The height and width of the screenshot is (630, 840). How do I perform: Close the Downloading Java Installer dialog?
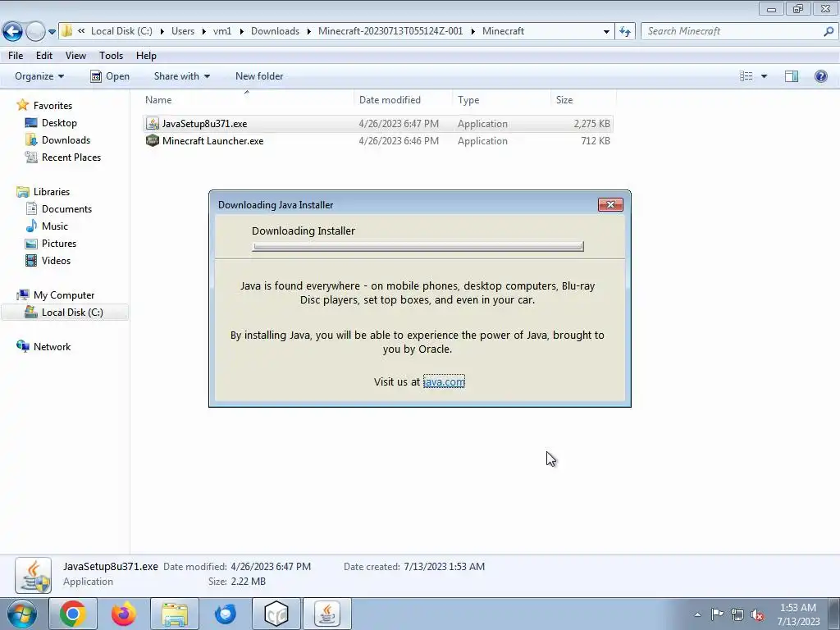point(610,204)
